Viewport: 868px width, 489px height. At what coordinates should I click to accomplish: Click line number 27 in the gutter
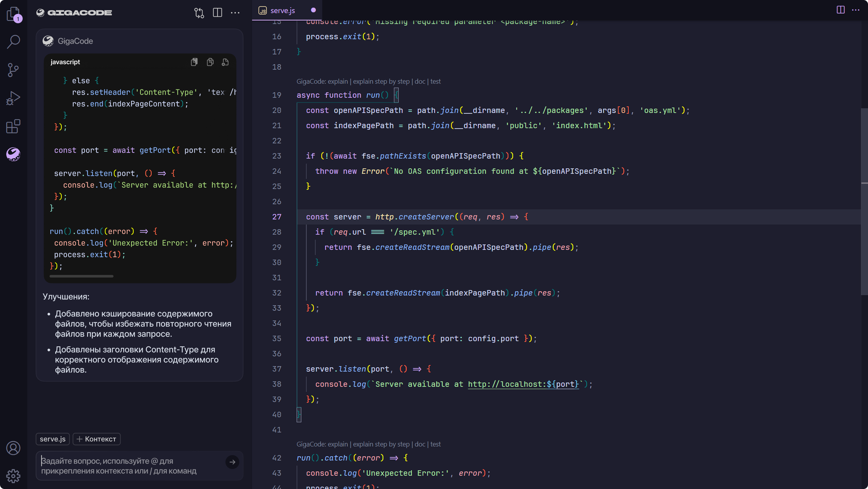(x=277, y=217)
